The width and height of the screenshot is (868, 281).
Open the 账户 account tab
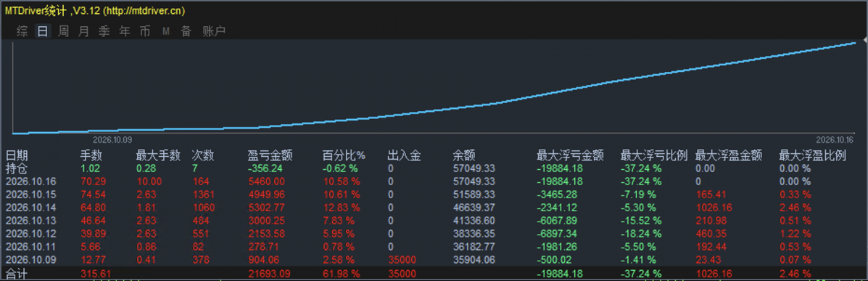[214, 32]
